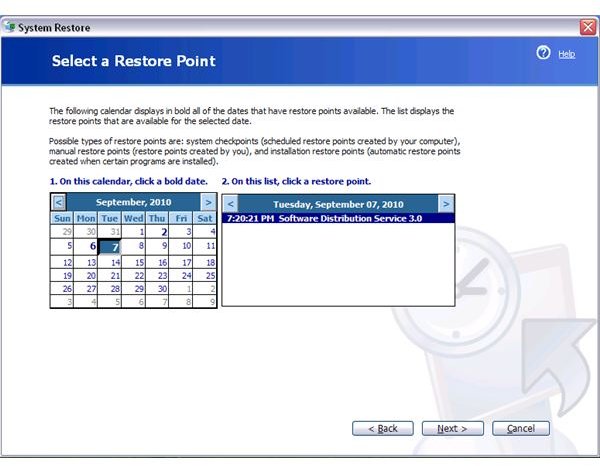Select September 12 on the calendar
Image resolution: width=600 pixels, height=466 pixels.
click(62, 262)
